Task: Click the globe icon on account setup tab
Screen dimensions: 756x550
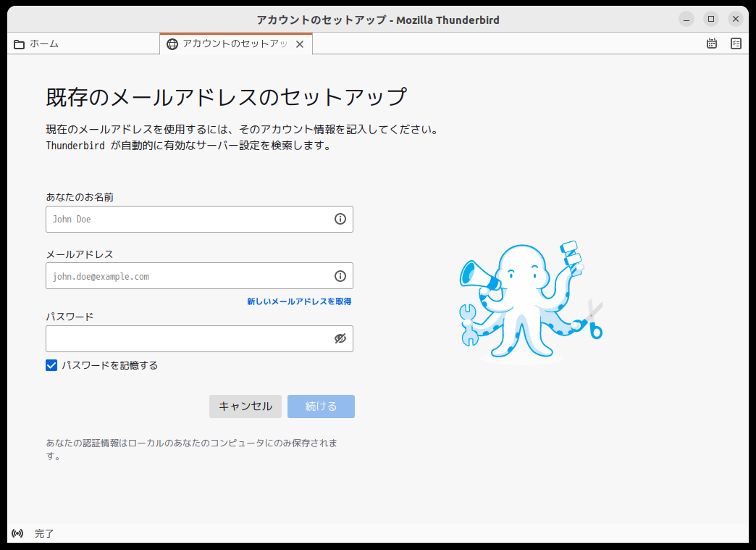Action: [x=172, y=44]
